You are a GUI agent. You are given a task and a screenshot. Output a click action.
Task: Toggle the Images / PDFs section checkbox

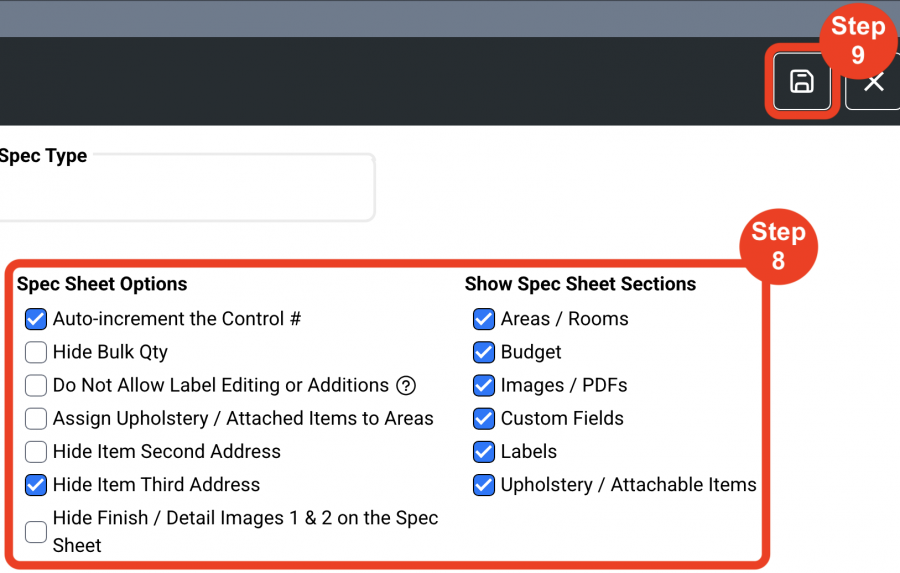(484, 385)
